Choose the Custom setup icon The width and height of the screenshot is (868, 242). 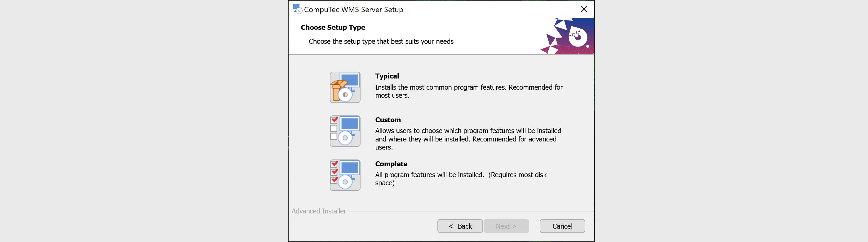[345, 131]
